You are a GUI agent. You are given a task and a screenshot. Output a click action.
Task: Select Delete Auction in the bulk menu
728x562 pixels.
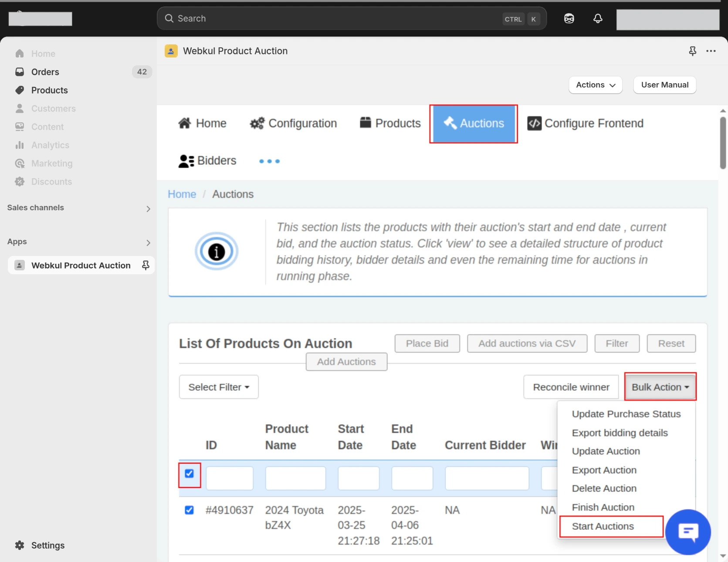pyautogui.click(x=604, y=488)
